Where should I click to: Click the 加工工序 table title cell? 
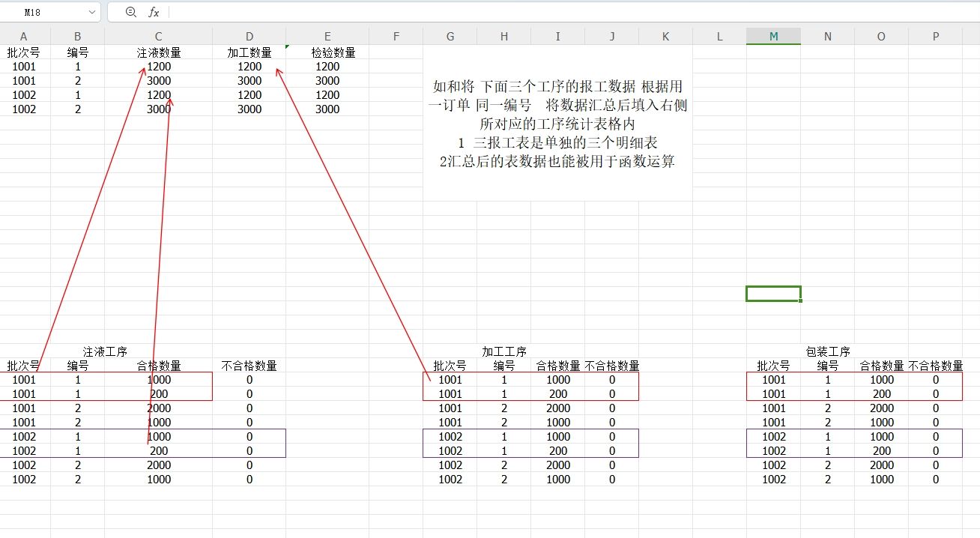(x=503, y=351)
